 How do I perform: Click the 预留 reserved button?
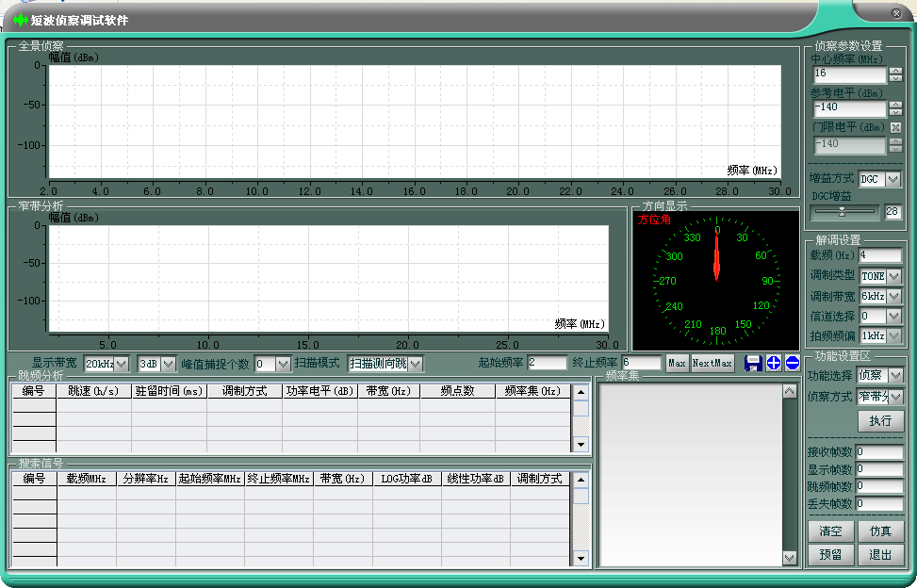830,555
